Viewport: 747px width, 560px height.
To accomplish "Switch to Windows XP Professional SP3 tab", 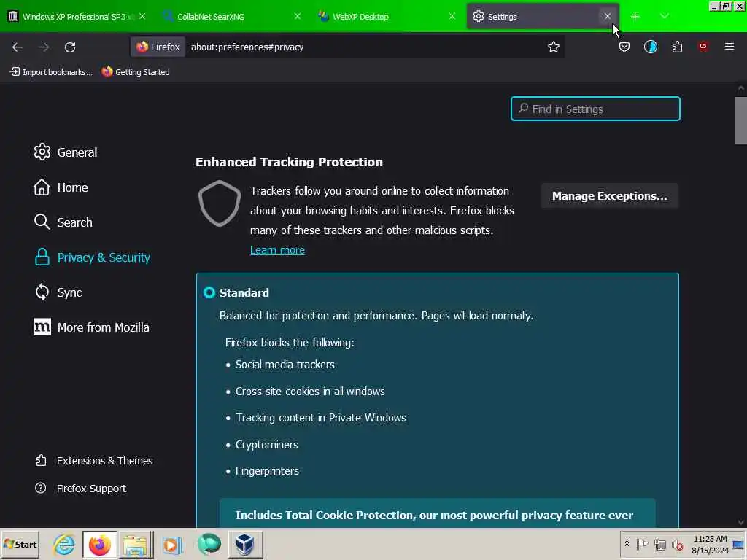I will pos(76,17).
